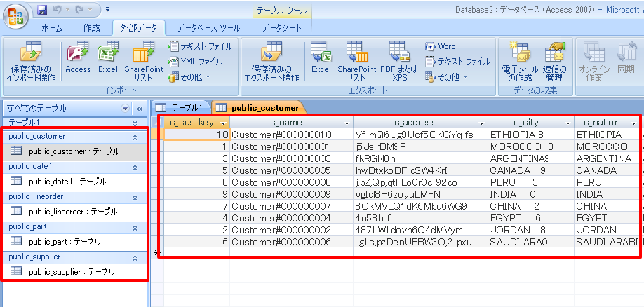Click the Office button logo
644x307 pixels.
(x=16, y=15)
